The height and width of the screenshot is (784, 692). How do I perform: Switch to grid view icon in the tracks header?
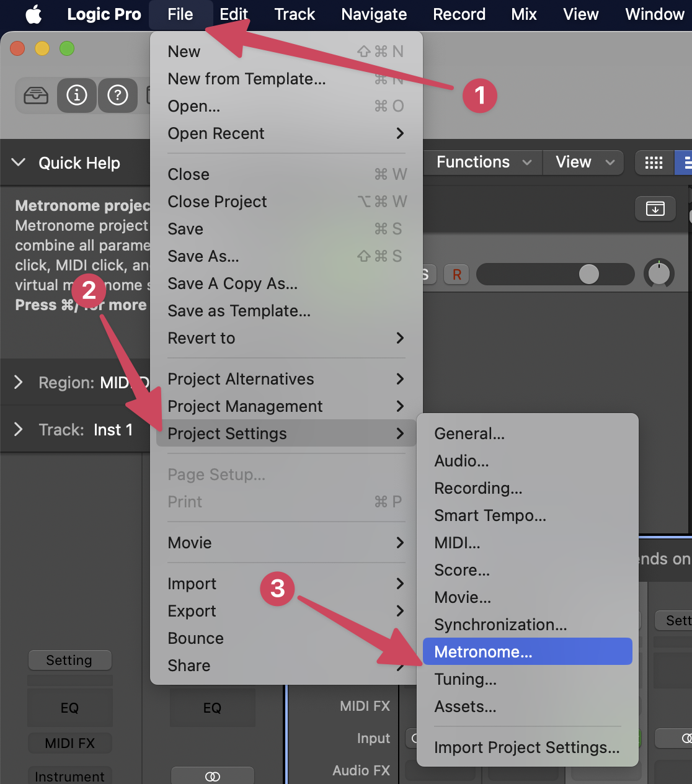(654, 163)
